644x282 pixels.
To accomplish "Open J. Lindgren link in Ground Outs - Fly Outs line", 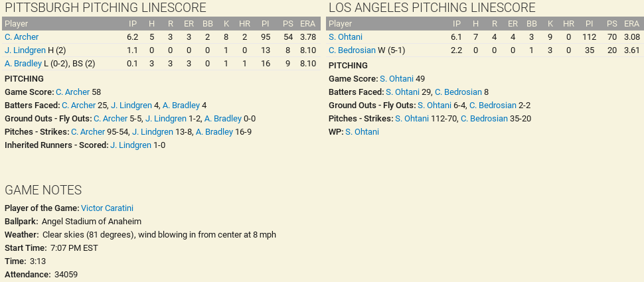I will pyautogui.click(x=166, y=119).
